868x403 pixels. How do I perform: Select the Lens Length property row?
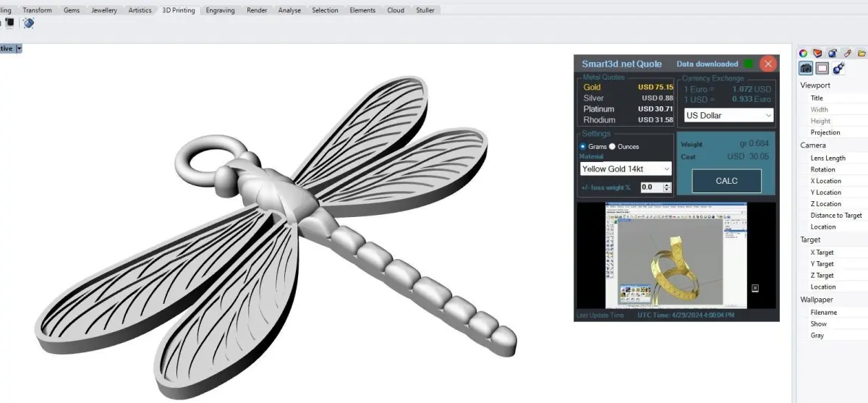point(833,158)
